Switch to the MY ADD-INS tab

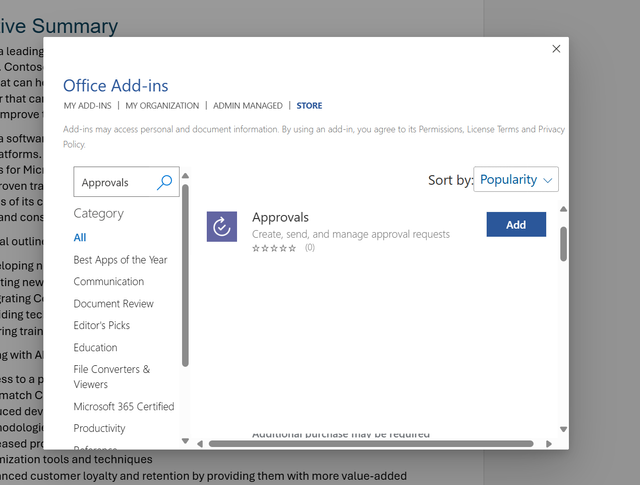coord(87,106)
